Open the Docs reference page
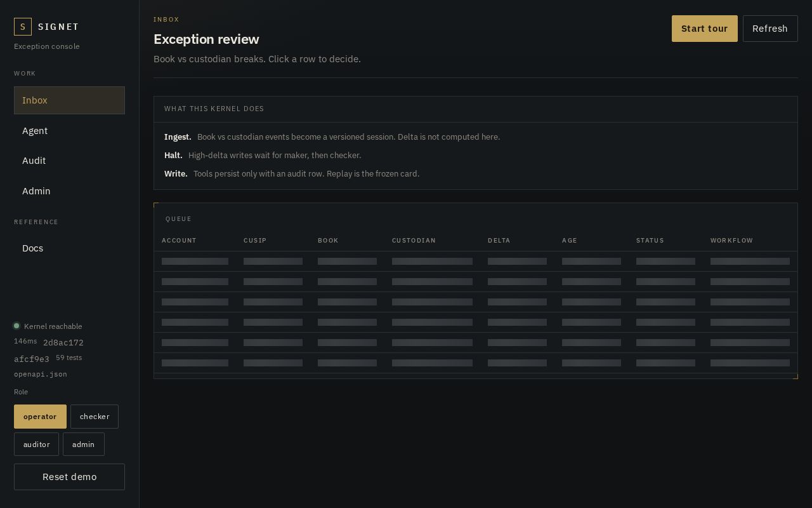 click(69, 248)
